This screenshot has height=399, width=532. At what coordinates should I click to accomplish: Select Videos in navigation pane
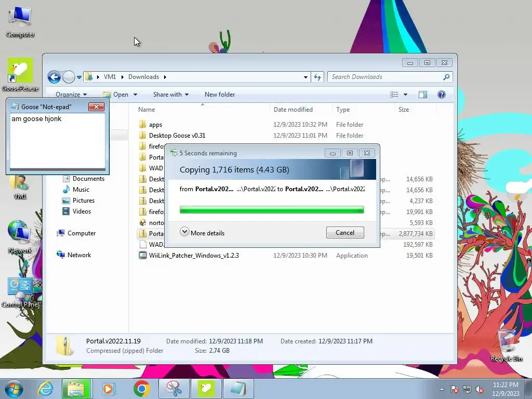[77, 211]
